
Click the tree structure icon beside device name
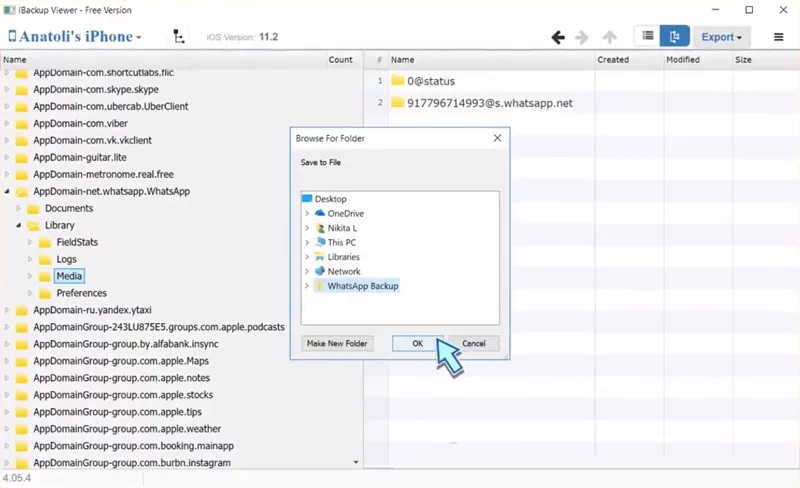tap(179, 37)
